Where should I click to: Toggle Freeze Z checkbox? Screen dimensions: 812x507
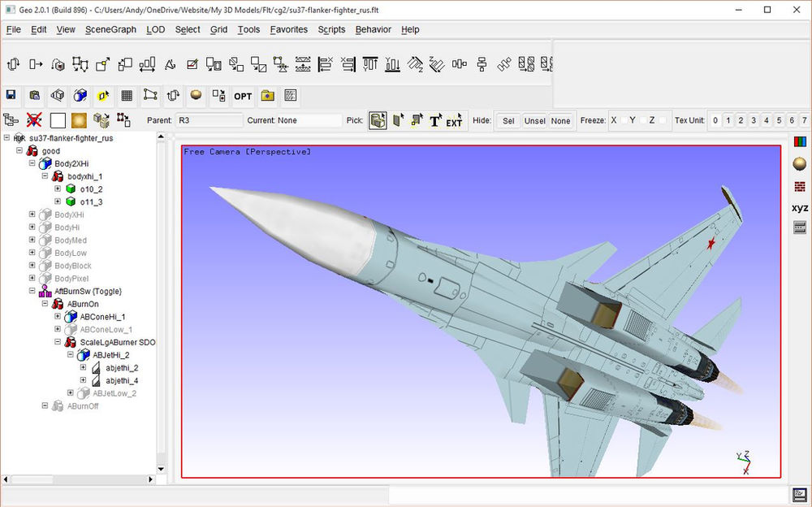662,120
